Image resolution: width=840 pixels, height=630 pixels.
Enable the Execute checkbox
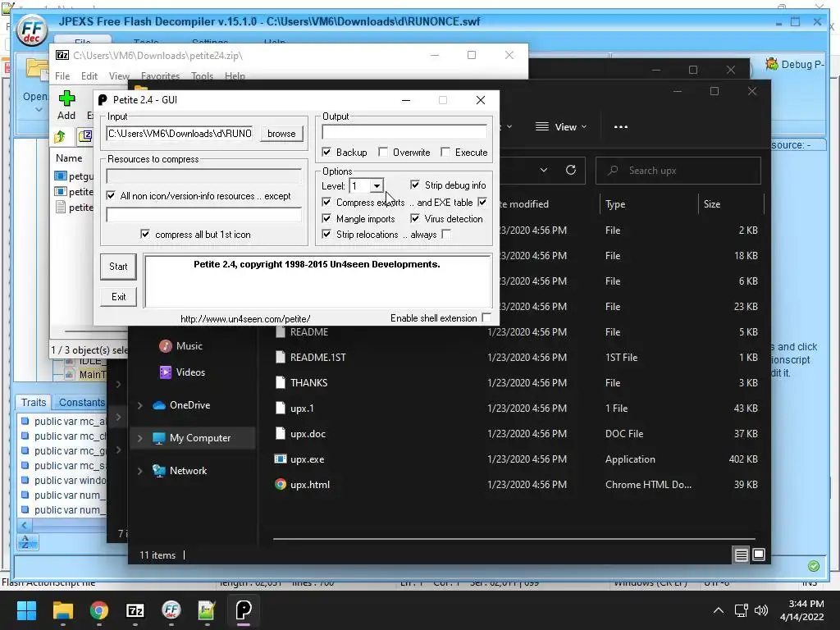tap(445, 152)
